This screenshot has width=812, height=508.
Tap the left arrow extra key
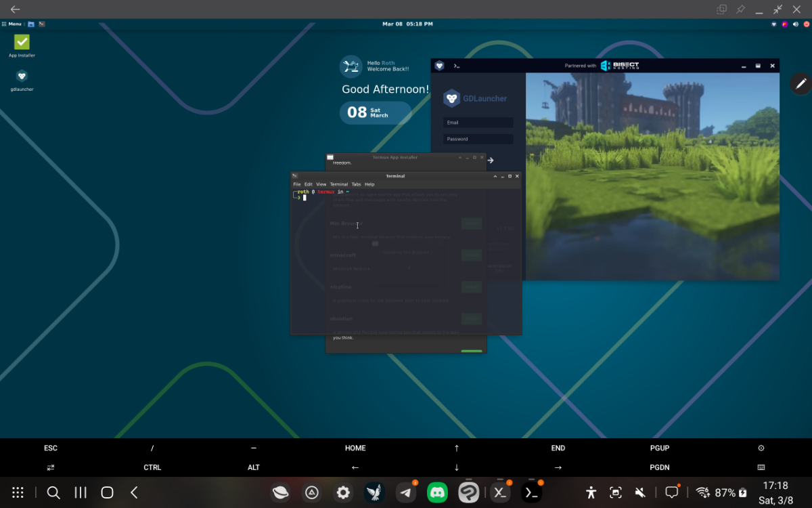(355, 467)
